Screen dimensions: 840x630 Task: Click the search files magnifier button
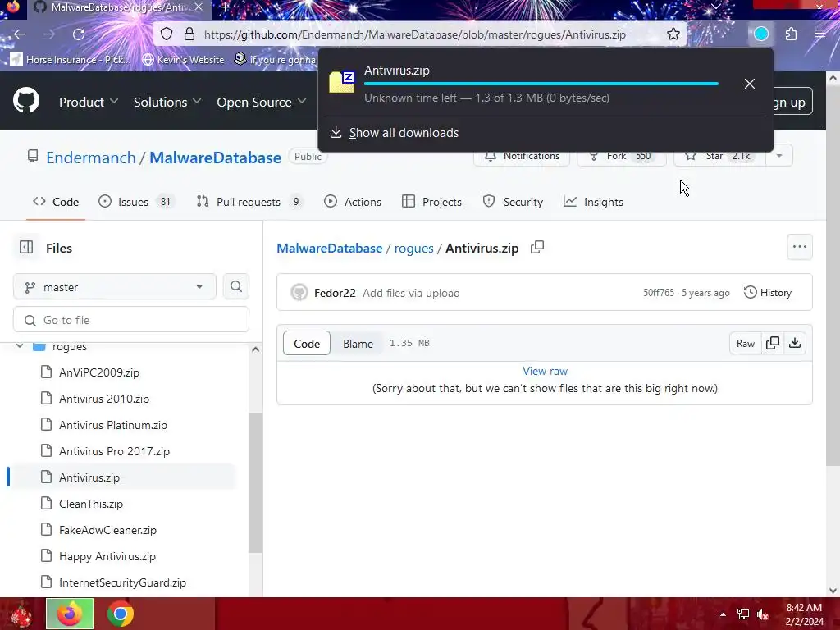click(x=235, y=286)
